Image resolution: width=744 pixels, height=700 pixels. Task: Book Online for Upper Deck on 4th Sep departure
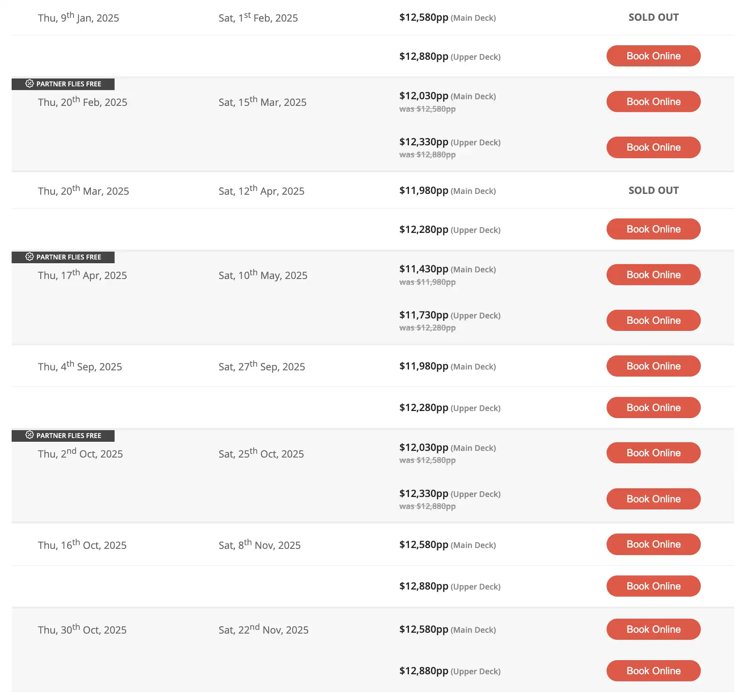653,407
